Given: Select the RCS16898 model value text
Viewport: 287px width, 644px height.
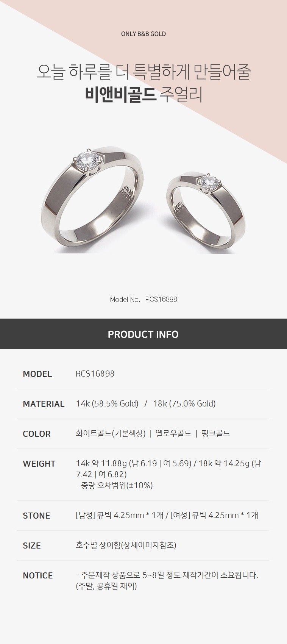Looking at the screenshot, I should tap(95, 374).
